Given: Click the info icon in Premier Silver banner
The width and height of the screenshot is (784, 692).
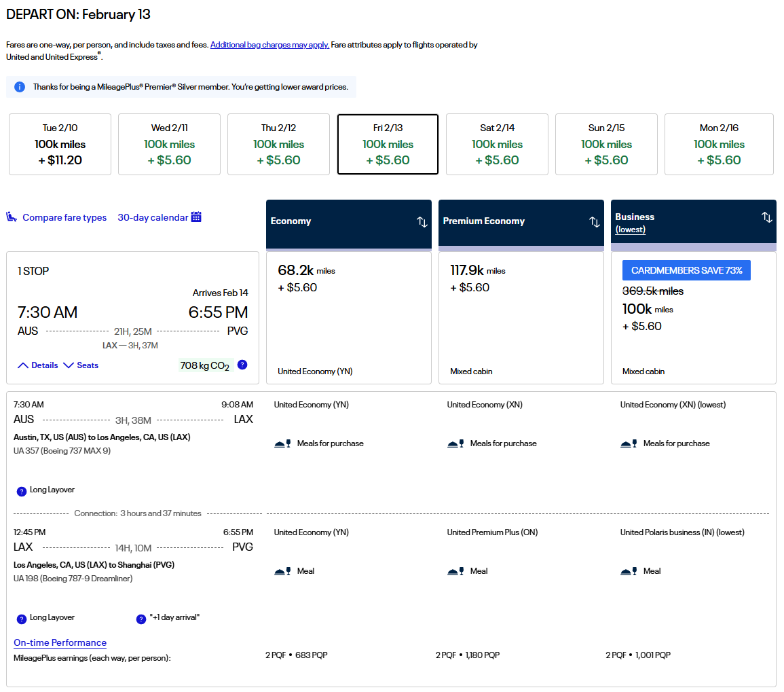Looking at the screenshot, I should 20,87.
